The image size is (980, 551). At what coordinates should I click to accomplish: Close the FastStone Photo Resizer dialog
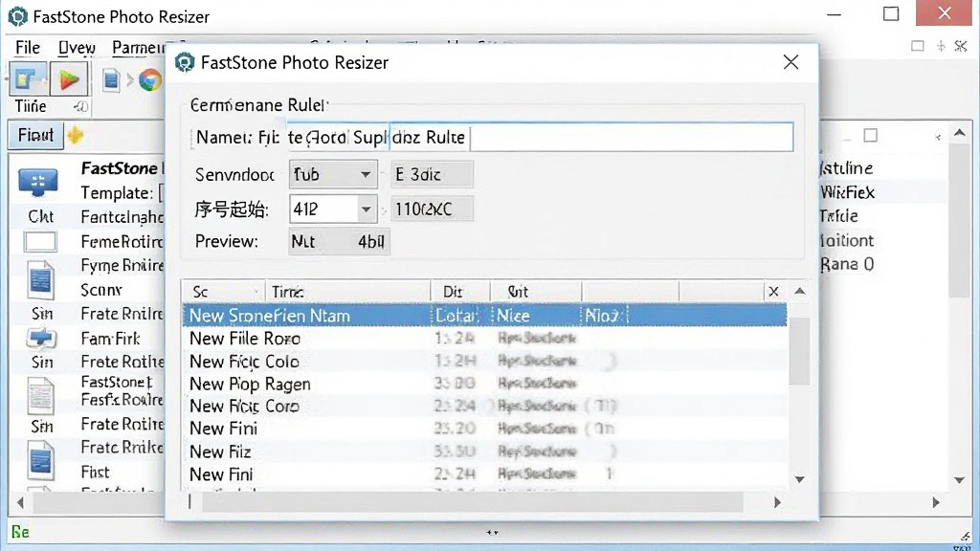[791, 62]
